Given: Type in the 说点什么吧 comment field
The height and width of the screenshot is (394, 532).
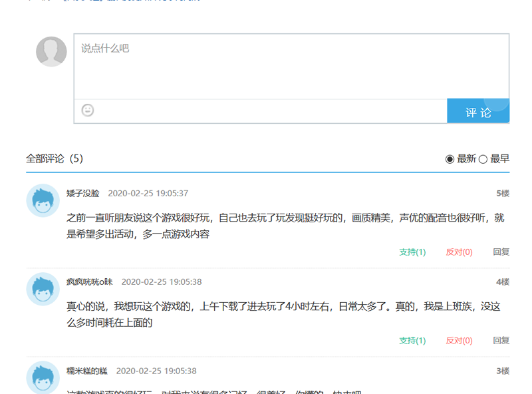Looking at the screenshot, I should click(x=291, y=67).
